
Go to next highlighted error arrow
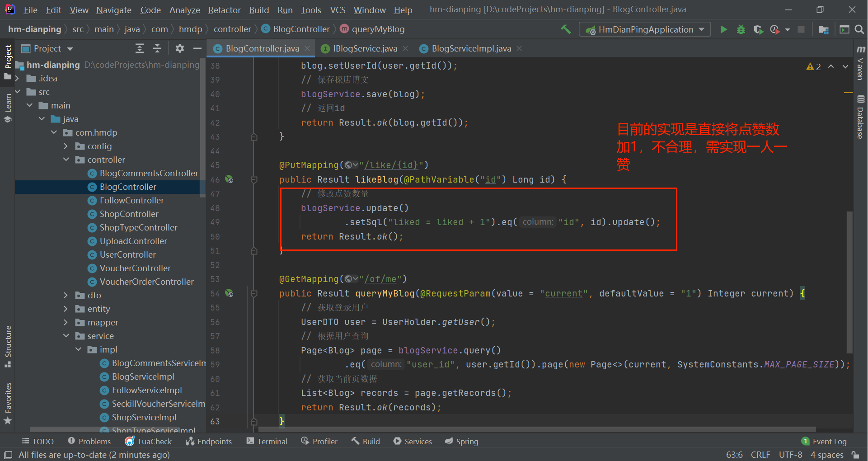(845, 66)
